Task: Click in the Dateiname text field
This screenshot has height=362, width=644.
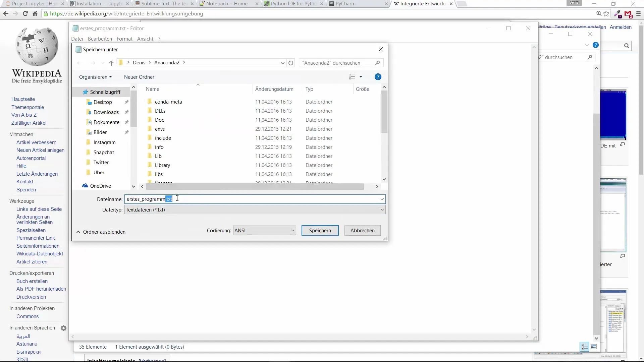Action: (x=252, y=199)
